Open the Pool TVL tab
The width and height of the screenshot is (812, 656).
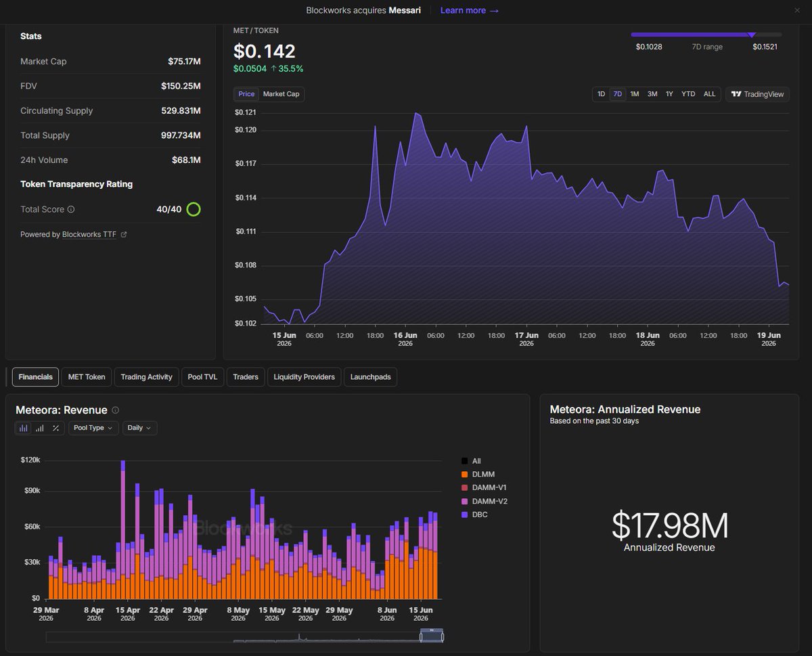pos(202,377)
